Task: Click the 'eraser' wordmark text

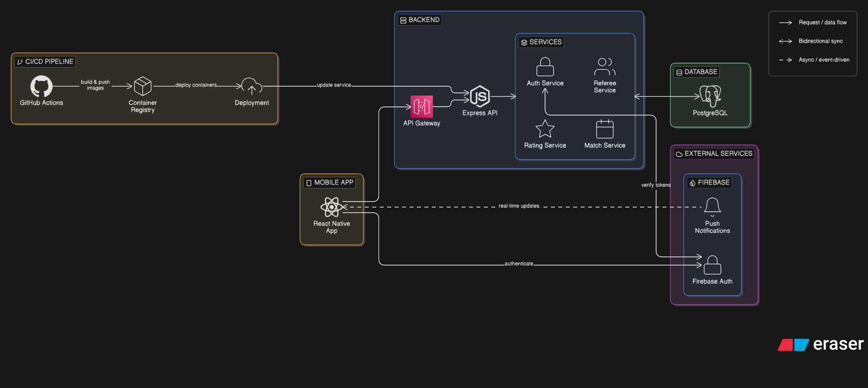Action: [838, 344]
